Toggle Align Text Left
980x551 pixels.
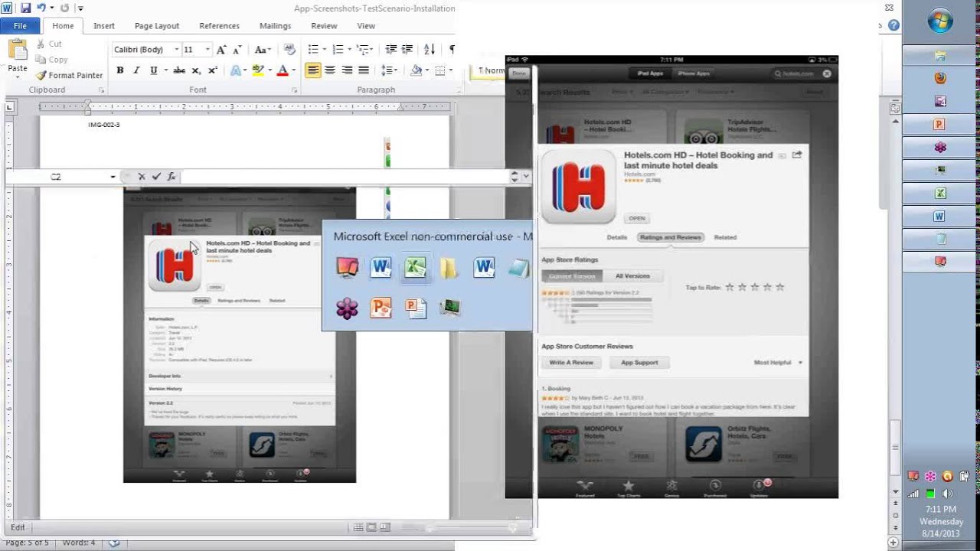click(x=313, y=70)
